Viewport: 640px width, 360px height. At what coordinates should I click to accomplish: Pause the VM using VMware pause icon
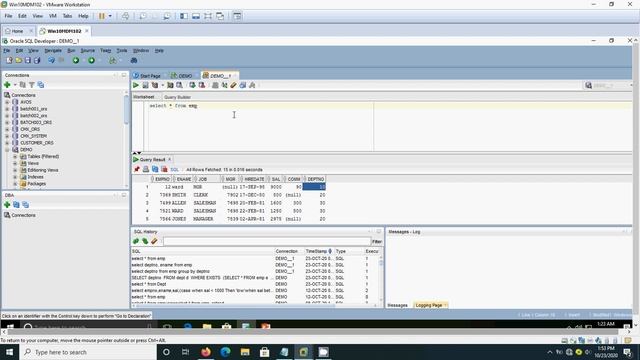pyautogui.click(x=102, y=16)
